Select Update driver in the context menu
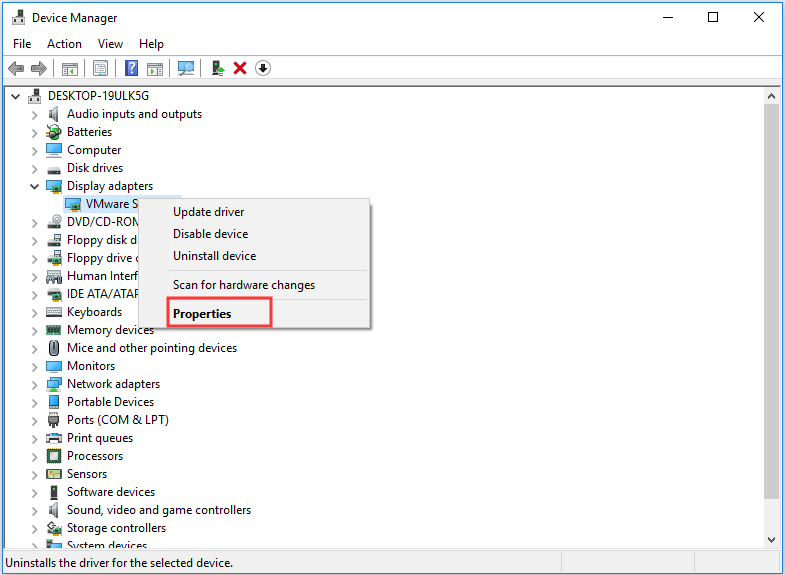785x575 pixels. tap(208, 212)
